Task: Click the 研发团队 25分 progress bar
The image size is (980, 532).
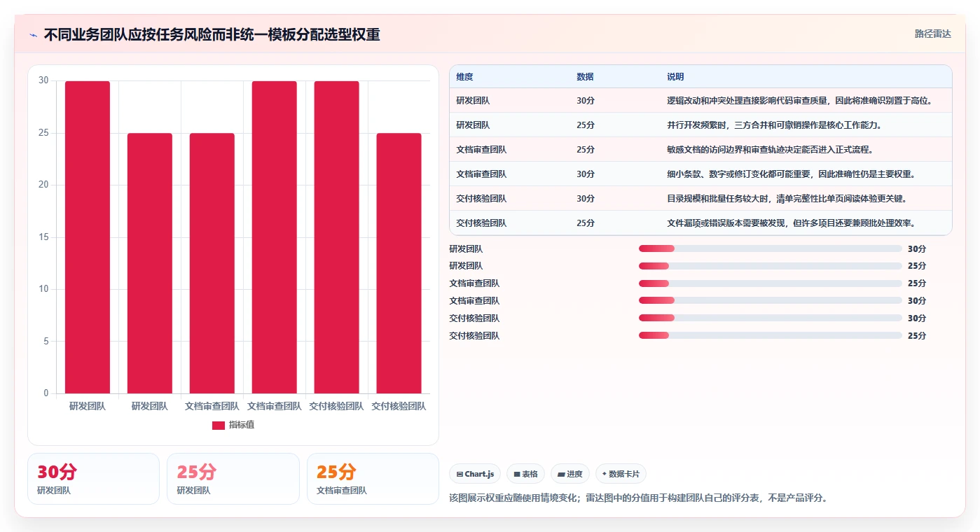Action: tap(770, 266)
